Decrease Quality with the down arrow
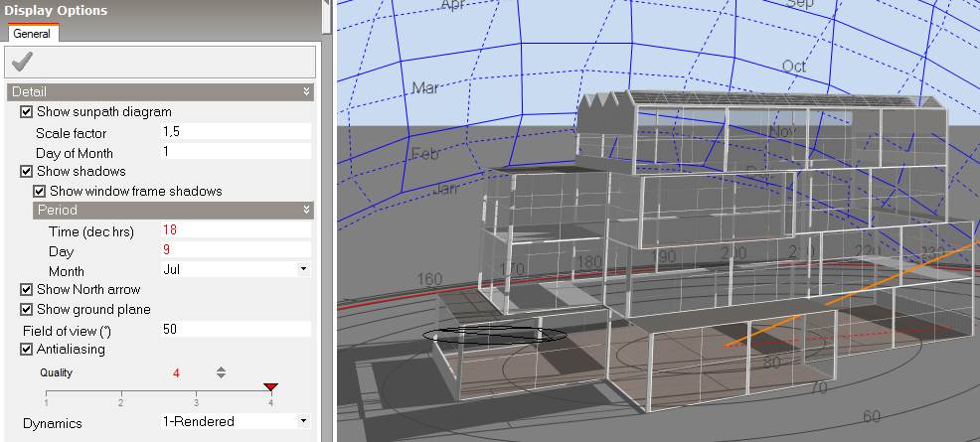The image size is (980, 442). coord(221,376)
